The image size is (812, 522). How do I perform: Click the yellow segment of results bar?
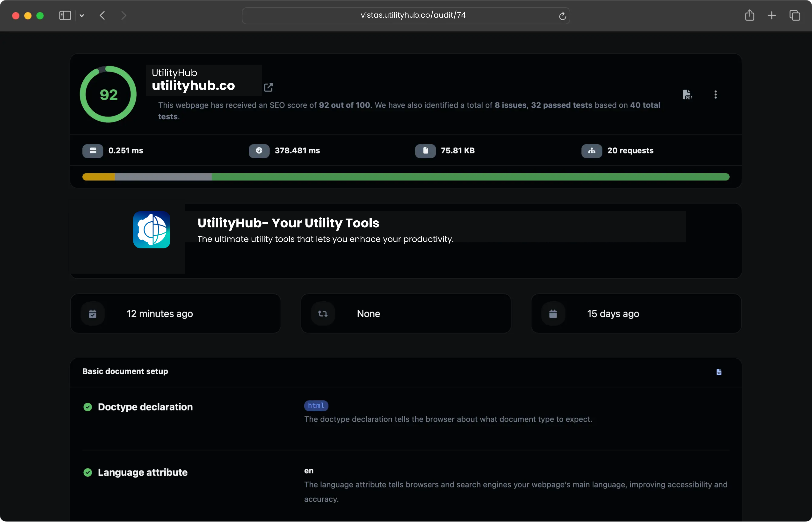point(99,177)
